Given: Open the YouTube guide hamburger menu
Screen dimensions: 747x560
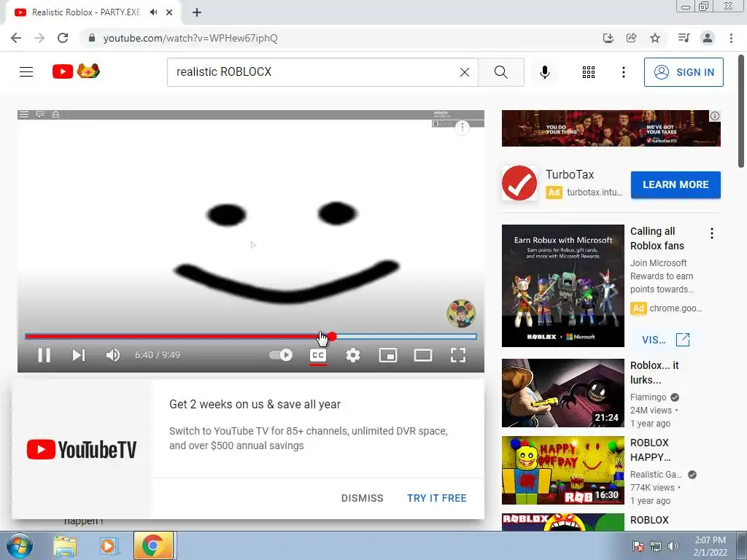Looking at the screenshot, I should [x=26, y=72].
